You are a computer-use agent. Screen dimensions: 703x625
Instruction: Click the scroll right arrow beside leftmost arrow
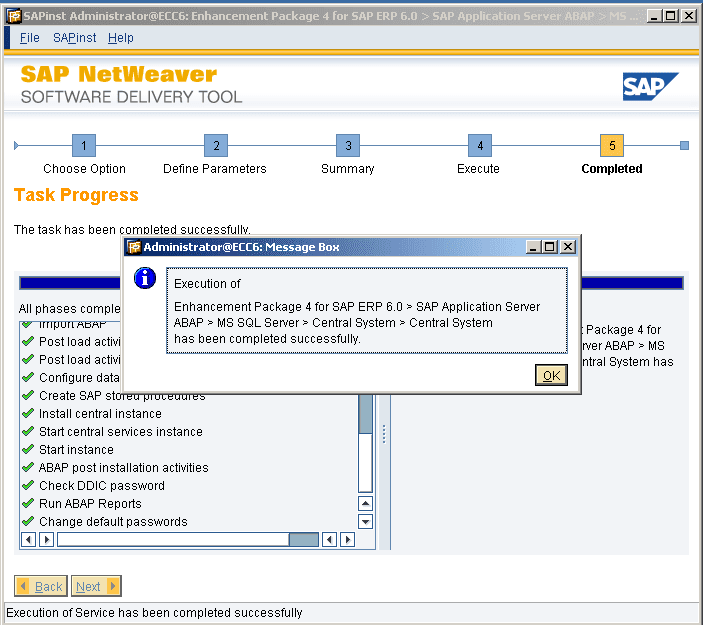coord(47,539)
